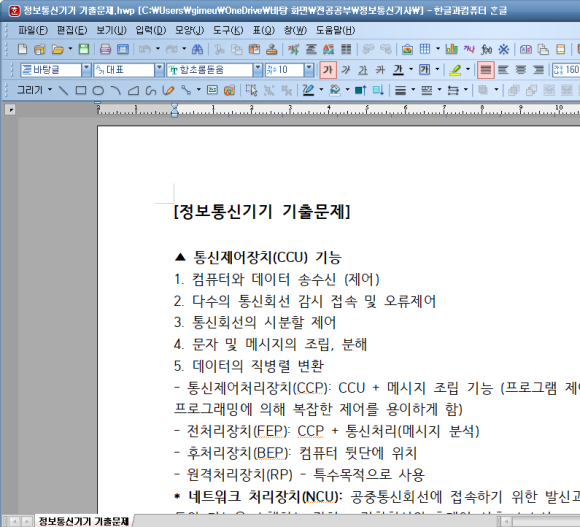Create a new blank document
Screen dimensions: 580x527
click(x=23, y=49)
